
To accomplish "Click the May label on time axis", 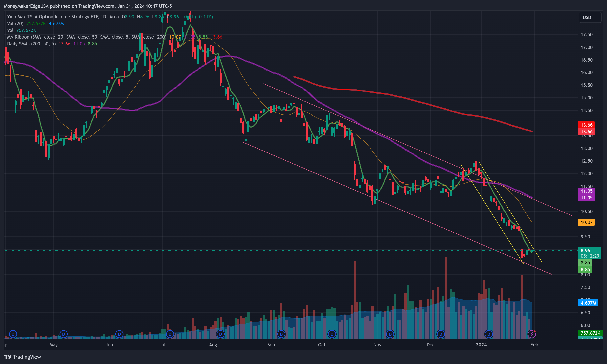I will click(x=54, y=345).
